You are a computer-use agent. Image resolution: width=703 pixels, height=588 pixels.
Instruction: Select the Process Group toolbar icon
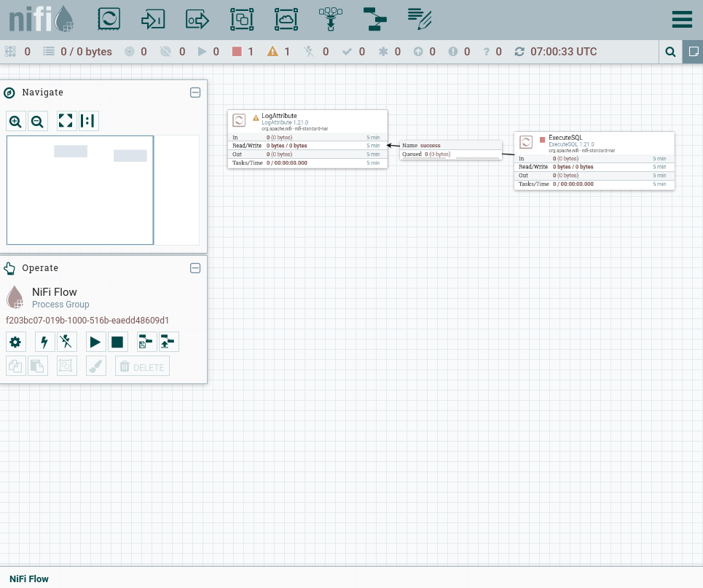(x=242, y=19)
